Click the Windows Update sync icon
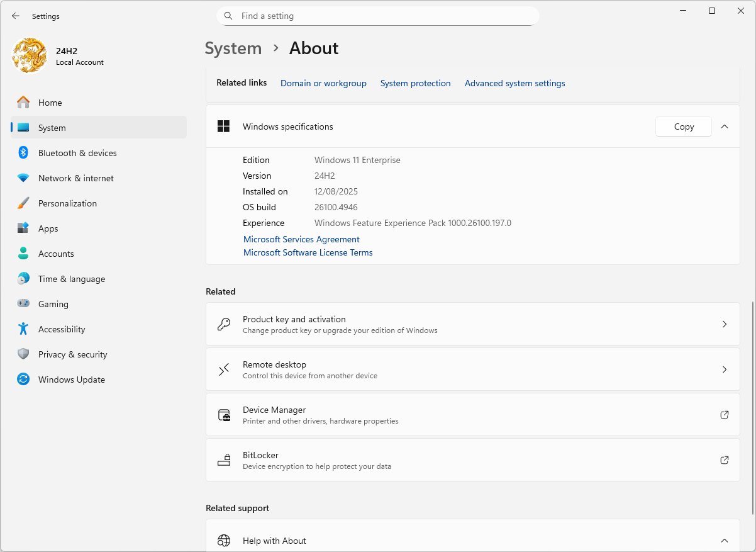This screenshot has height=552, width=756. pyautogui.click(x=23, y=380)
